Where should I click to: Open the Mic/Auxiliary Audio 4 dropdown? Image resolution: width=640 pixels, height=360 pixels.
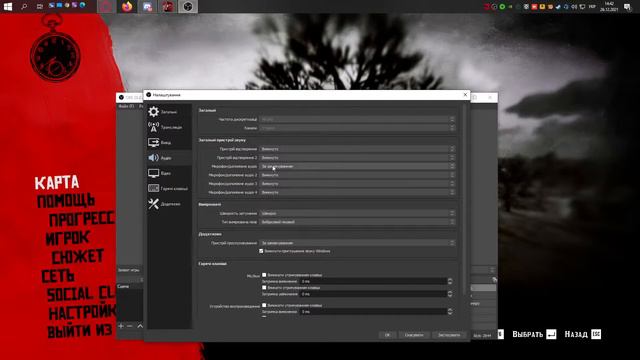(x=357, y=192)
